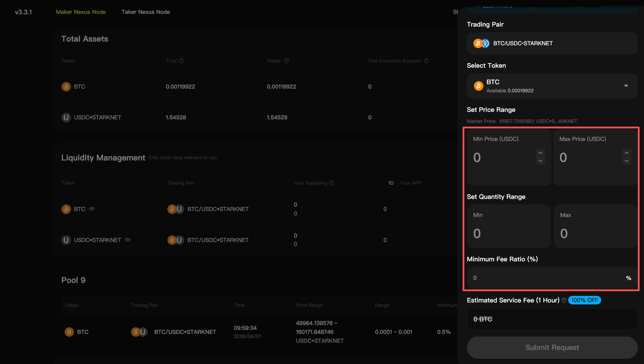Click USDC•STARKNET token icon in Total Assets

tap(66, 117)
